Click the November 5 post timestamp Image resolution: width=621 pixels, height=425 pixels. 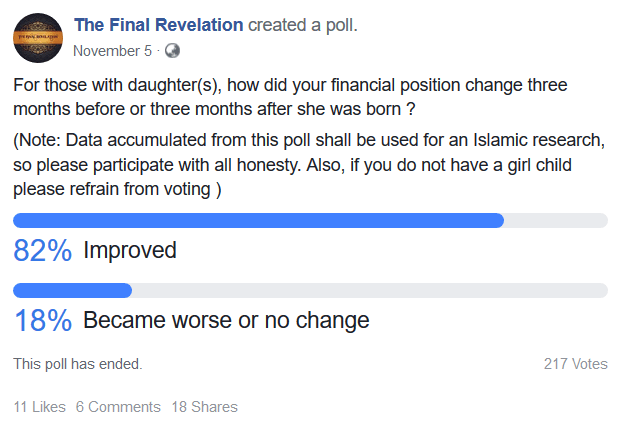[112, 50]
